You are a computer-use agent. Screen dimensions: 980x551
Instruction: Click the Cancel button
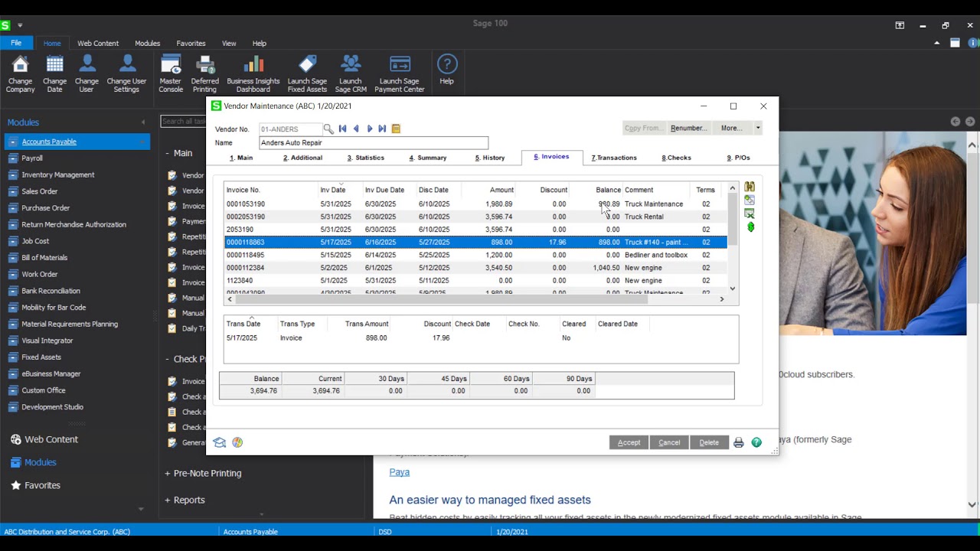[x=669, y=442]
